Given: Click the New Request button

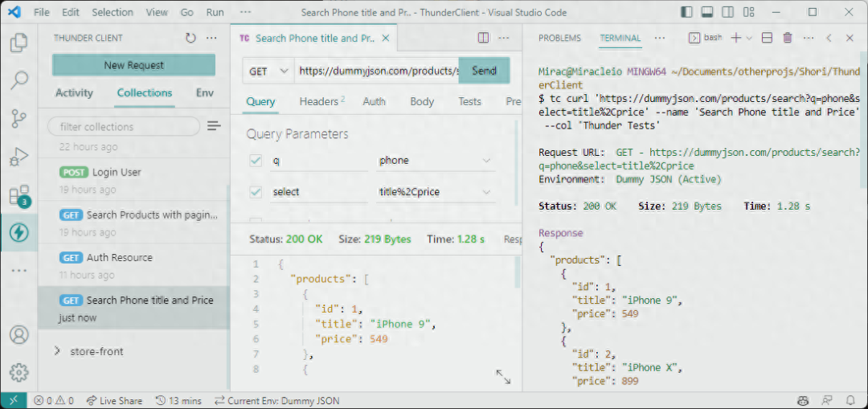Looking at the screenshot, I should 134,65.
